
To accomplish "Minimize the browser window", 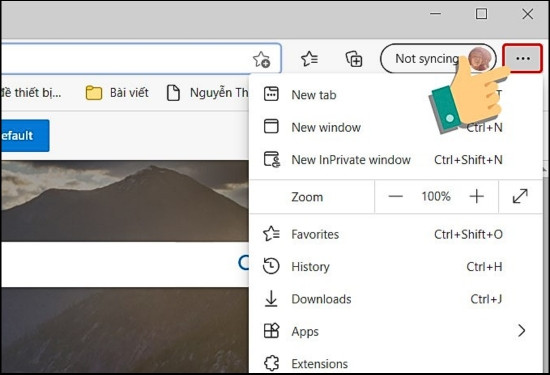I will [x=435, y=14].
